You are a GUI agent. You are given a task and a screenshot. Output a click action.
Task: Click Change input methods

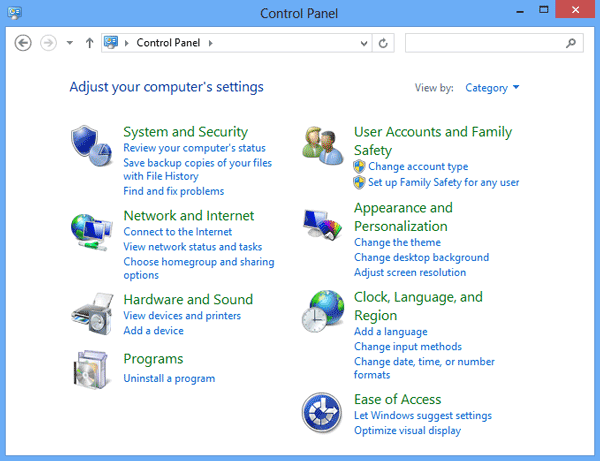[x=408, y=347]
